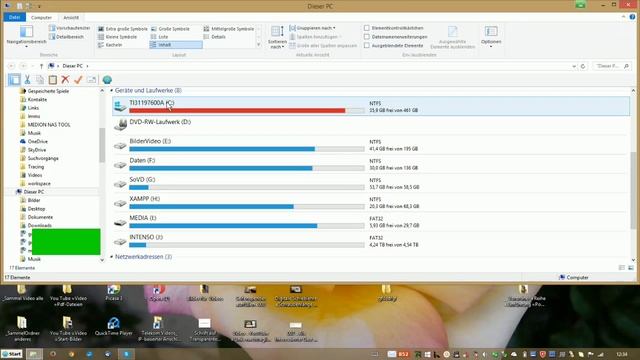
Task: Select MEDION NAS TOOL folder
Action: (49, 124)
